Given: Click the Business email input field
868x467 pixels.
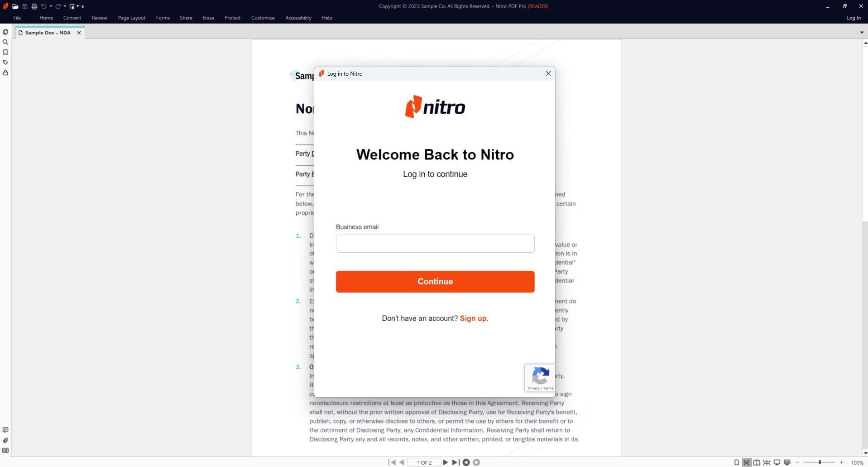Looking at the screenshot, I should (x=435, y=244).
